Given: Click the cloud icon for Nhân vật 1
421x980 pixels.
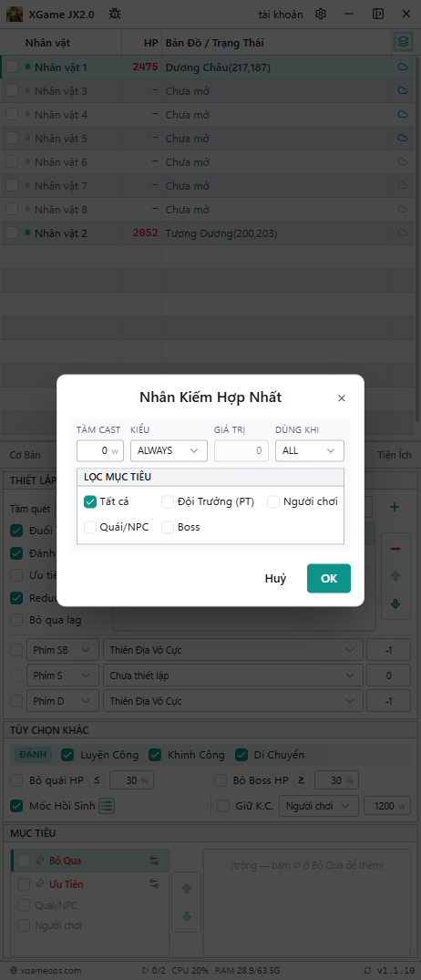Looking at the screenshot, I should (x=403, y=67).
